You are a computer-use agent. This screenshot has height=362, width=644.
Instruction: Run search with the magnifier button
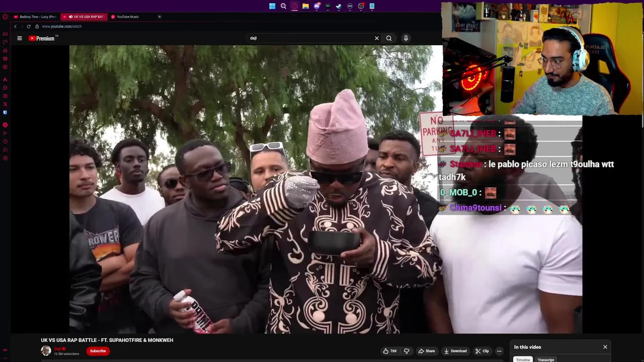click(x=389, y=38)
